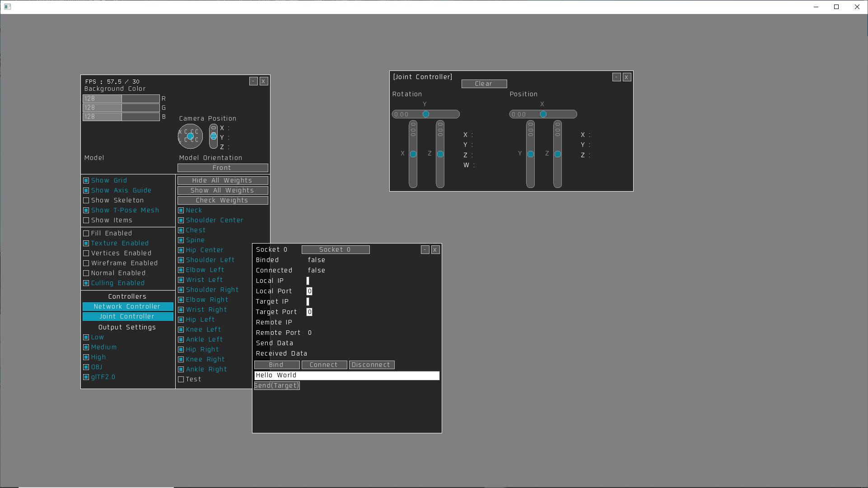Toggle Chest weight checkbox

181,230
